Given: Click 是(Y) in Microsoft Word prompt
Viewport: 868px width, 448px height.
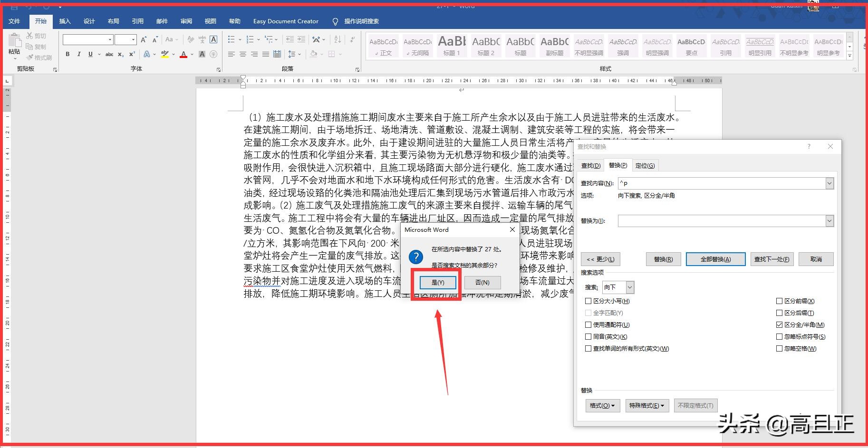Looking at the screenshot, I should [438, 282].
